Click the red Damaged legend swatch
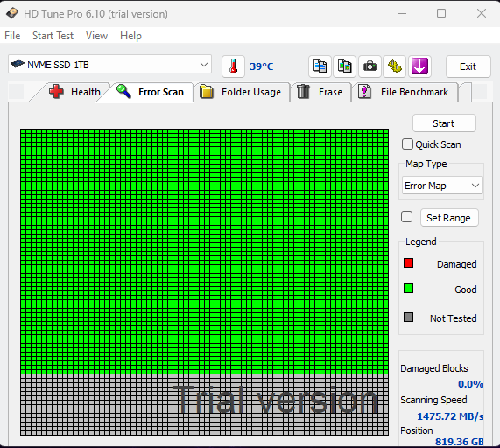Screen dimensions: 500x448 (x=408, y=263)
